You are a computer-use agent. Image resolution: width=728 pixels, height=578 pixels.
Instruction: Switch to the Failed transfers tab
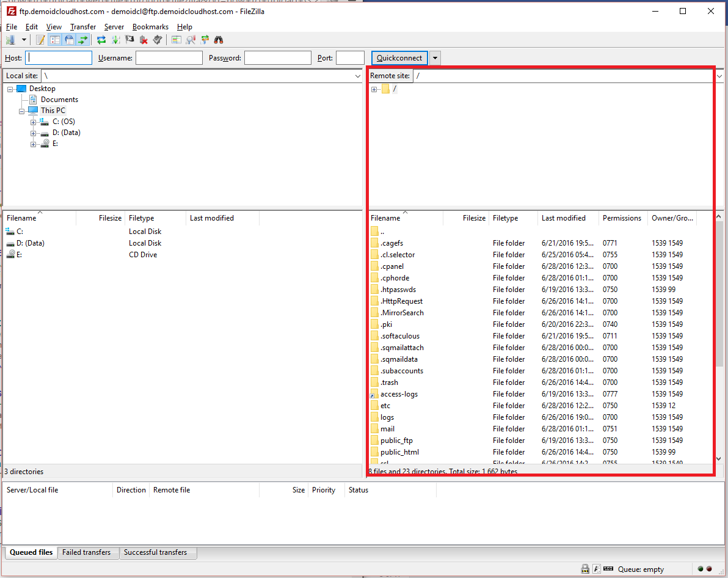point(87,552)
